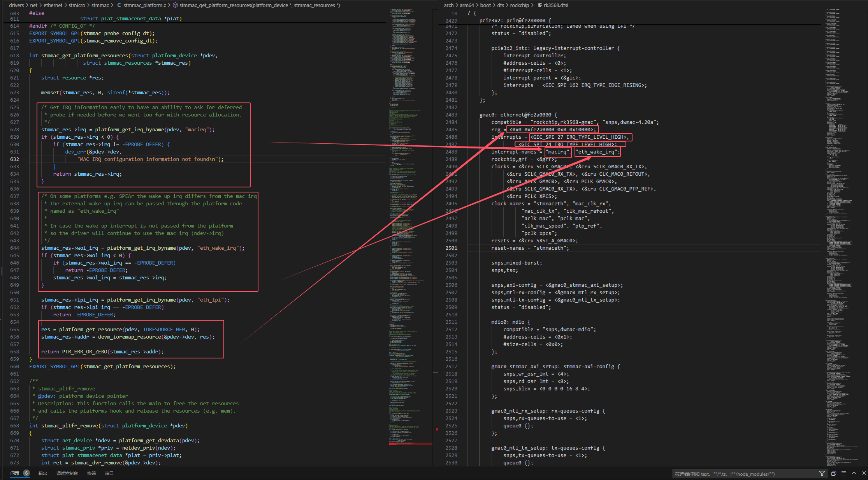
Task: Open the 端口 tab
Action: click(x=109, y=473)
